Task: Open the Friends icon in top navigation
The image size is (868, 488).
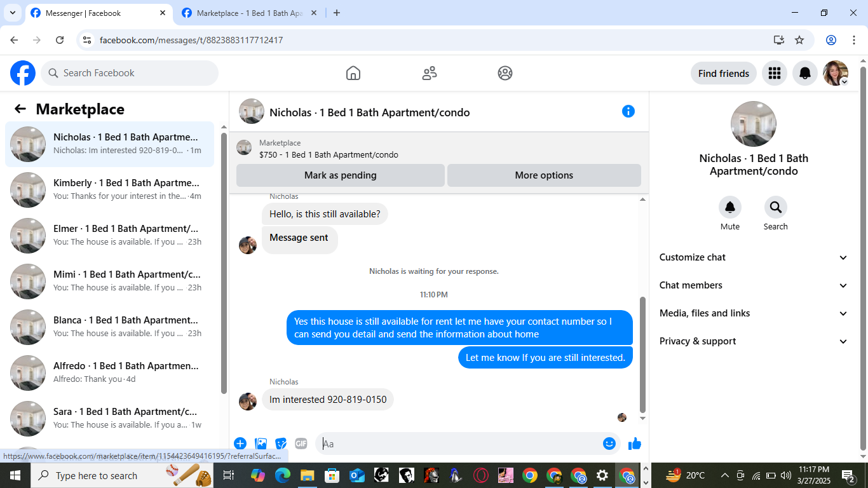Action: click(x=430, y=73)
